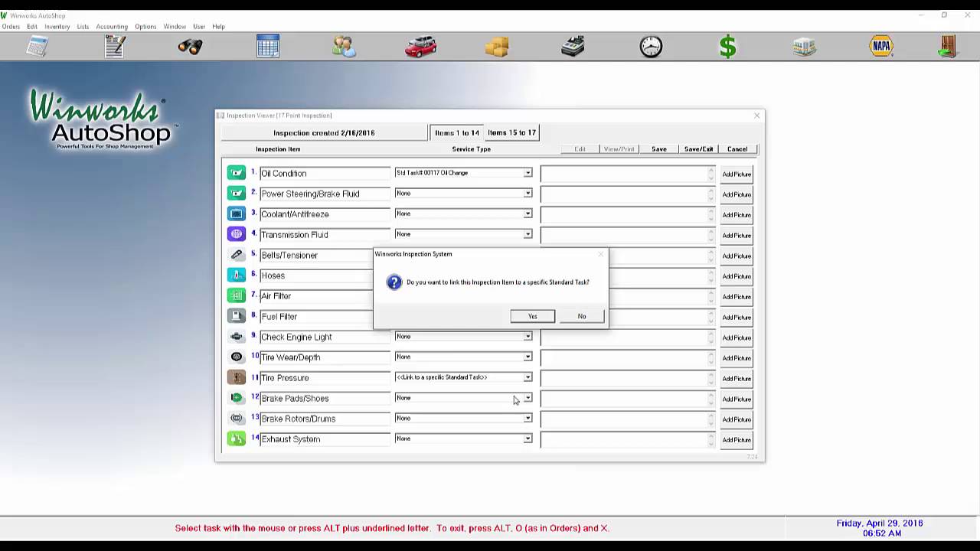Image resolution: width=980 pixels, height=551 pixels.
Task: Expand Coolant/Antifreeze service type dropdown
Action: 528,214
